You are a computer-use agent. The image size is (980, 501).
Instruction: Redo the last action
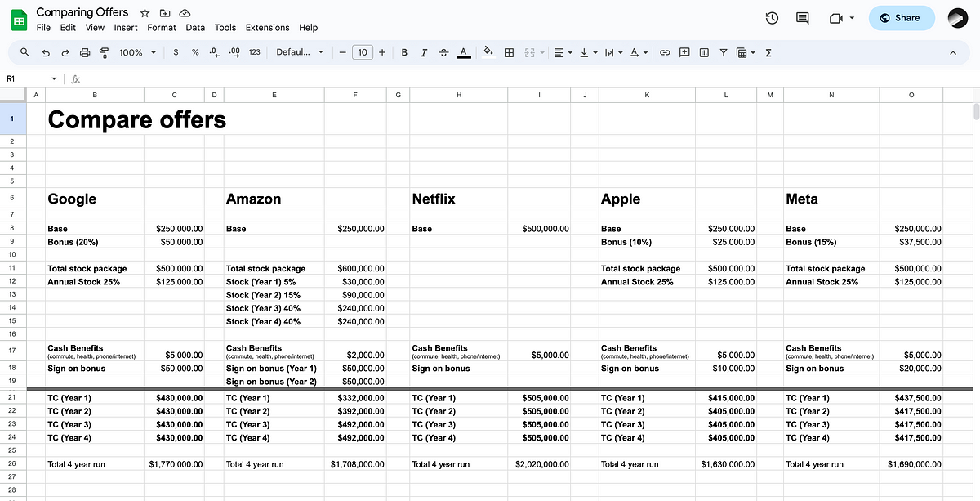(x=65, y=52)
